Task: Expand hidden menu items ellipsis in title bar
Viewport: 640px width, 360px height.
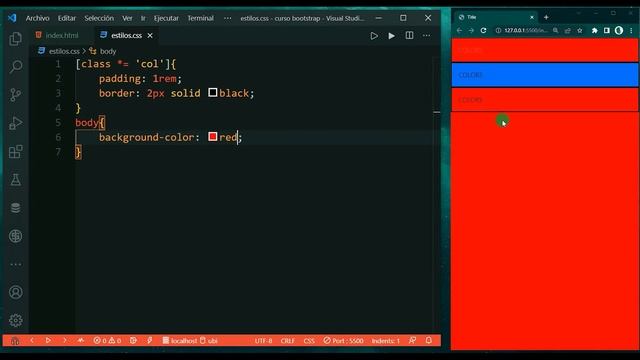Action: (x=227, y=18)
